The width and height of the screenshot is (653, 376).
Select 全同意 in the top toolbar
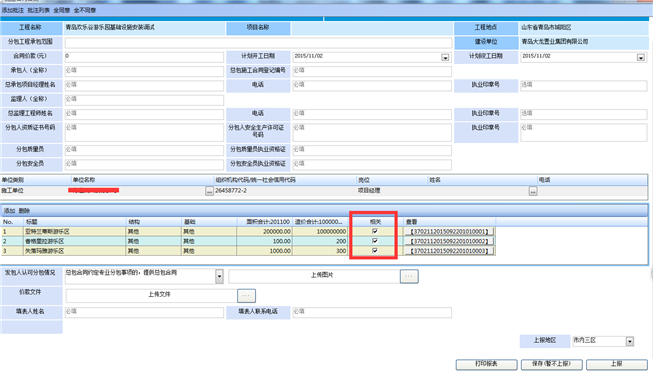[x=62, y=10]
